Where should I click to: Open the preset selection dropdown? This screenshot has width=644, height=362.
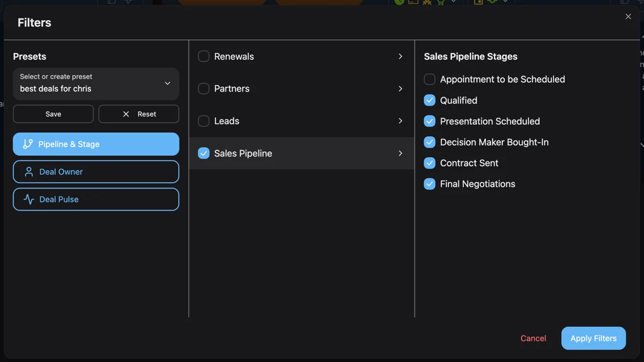pos(167,83)
